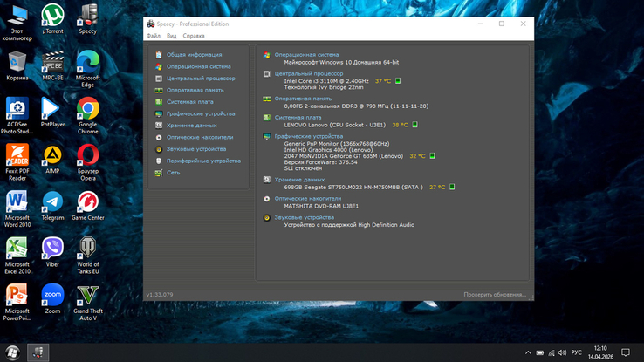Click the Оптические накопители sidebar icon
The width and height of the screenshot is (644, 362).
[x=159, y=138]
